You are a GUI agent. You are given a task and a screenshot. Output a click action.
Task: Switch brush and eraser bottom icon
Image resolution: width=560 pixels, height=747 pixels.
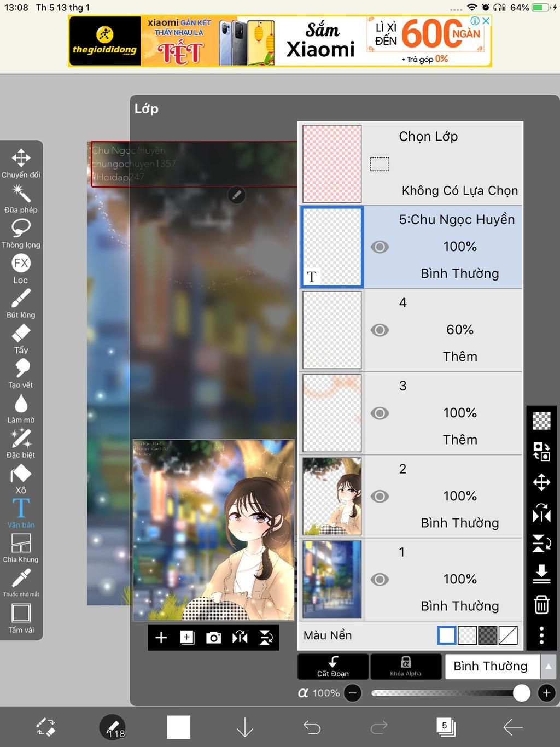click(x=45, y=727)
